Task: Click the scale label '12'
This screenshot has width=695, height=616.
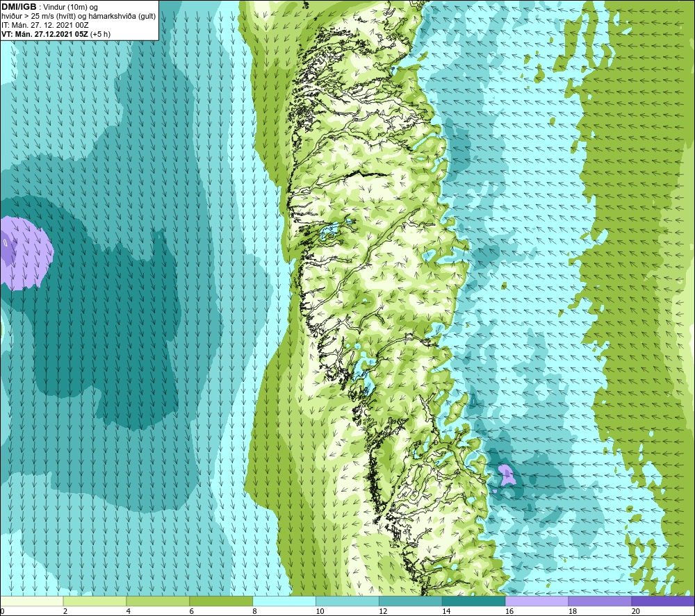Action: [x=383, y=611]
